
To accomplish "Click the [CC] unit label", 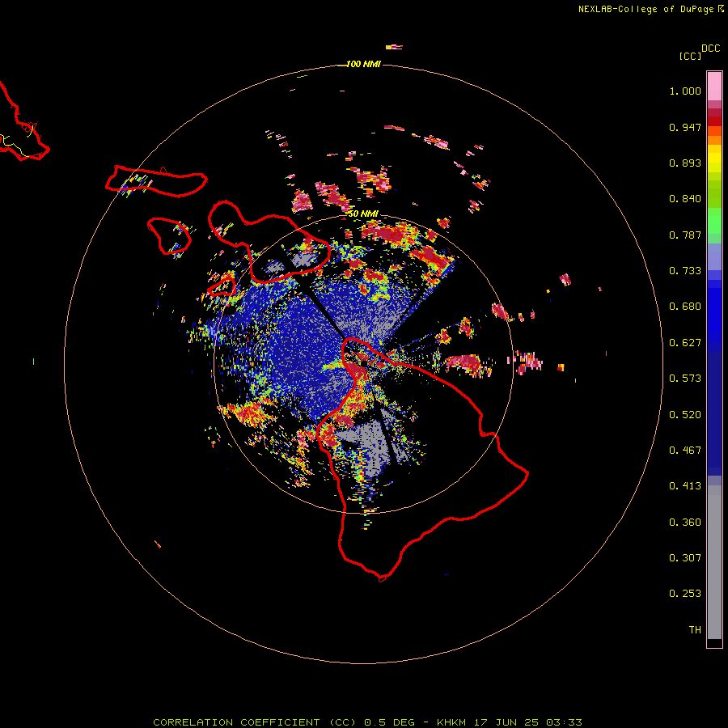I will (x=690, y=56).
